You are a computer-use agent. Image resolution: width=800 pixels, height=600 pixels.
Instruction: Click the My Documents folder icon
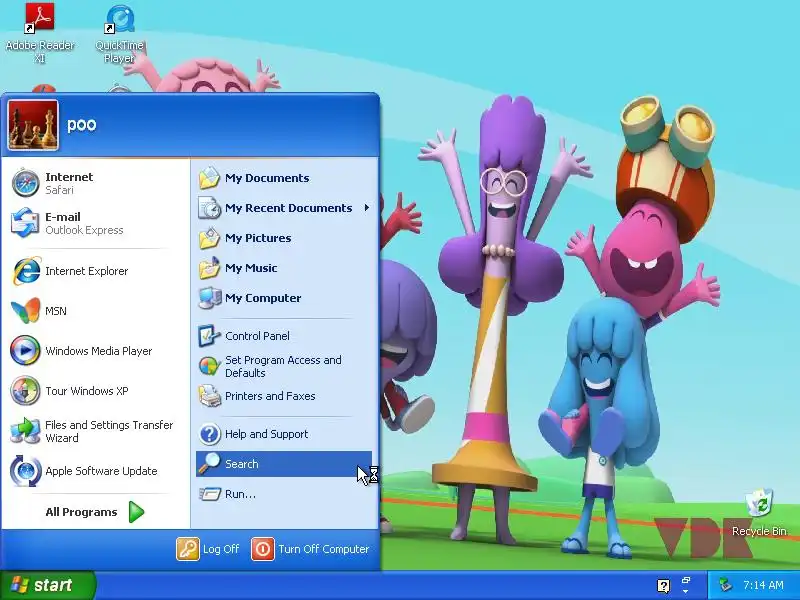(209, 178)
